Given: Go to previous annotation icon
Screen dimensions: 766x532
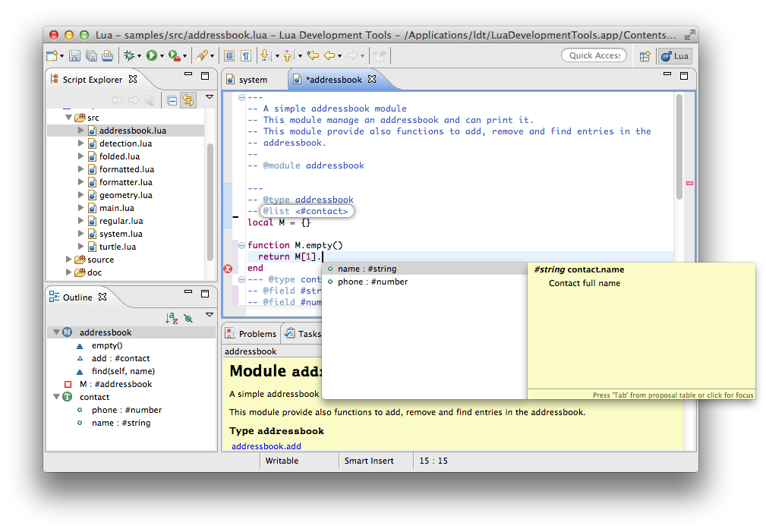Looking at the screenshot, I should (x=288, y=55).
